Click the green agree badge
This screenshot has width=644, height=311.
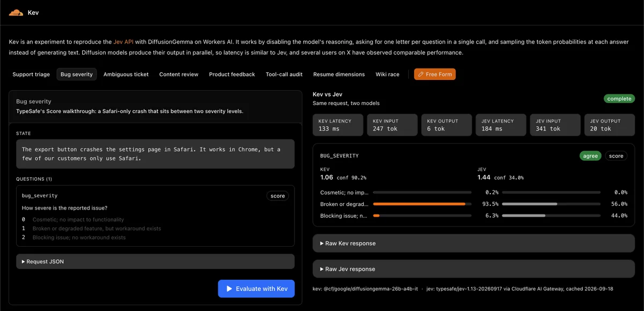(590, 156)
